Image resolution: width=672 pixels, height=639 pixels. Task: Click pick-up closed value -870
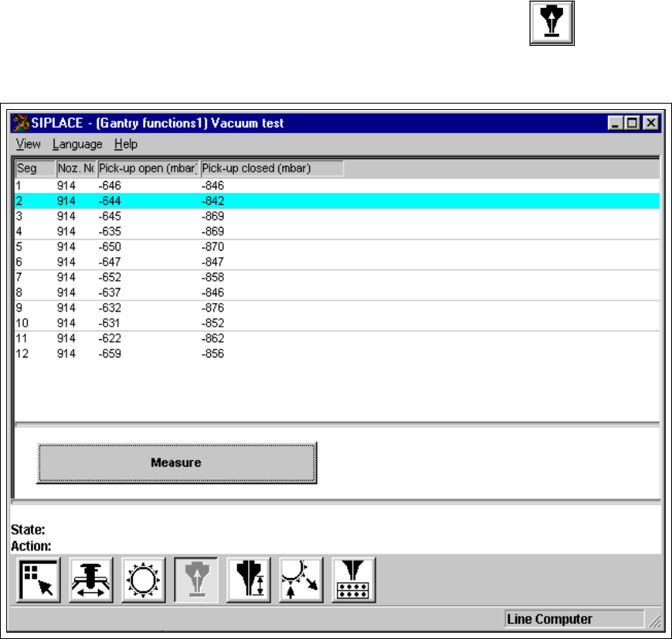coord(213,247)
